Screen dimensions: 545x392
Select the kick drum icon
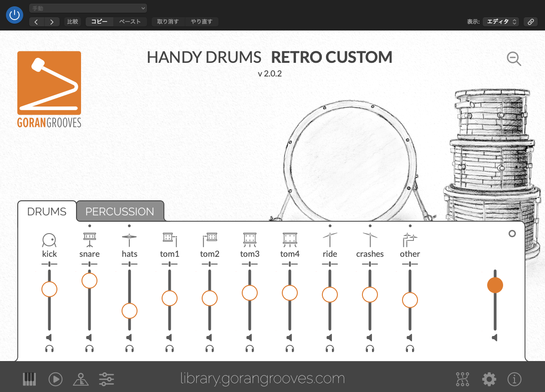[x=49, y=239]
